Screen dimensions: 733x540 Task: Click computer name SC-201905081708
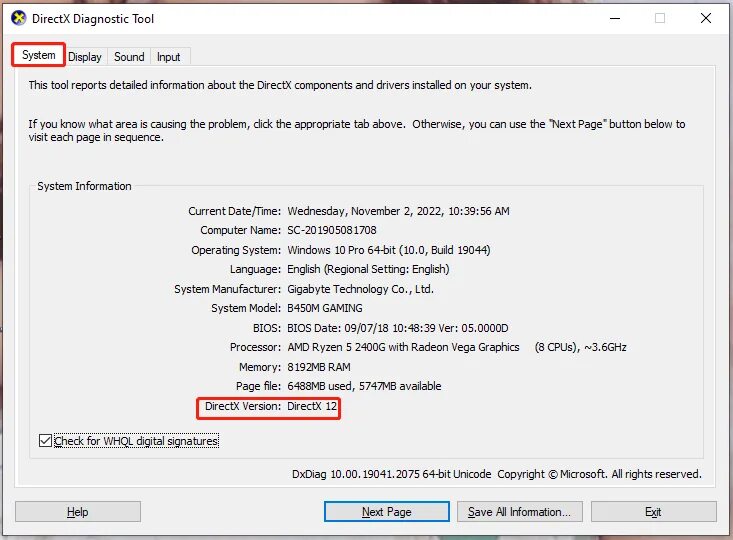332,230
